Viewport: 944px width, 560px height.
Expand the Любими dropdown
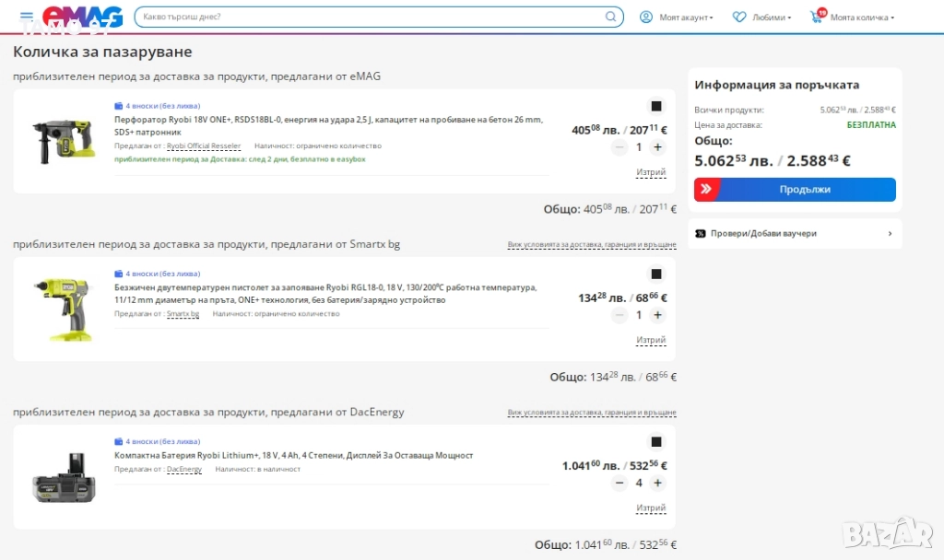[x=771, y=17]
